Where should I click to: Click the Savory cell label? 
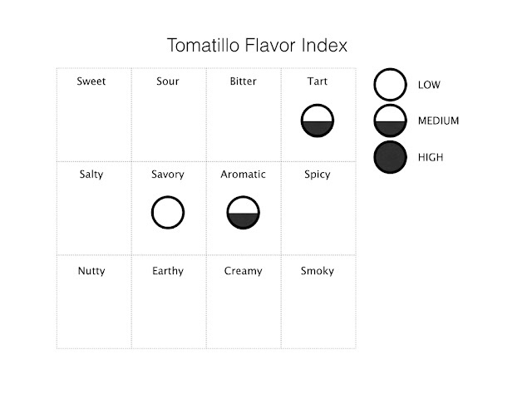click(168, 175)
